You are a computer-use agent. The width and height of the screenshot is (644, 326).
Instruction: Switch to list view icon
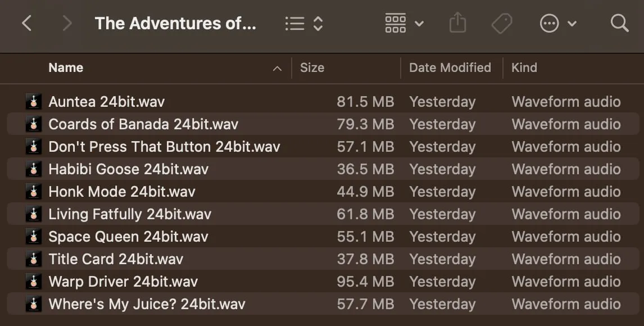[x=295, y=24]
